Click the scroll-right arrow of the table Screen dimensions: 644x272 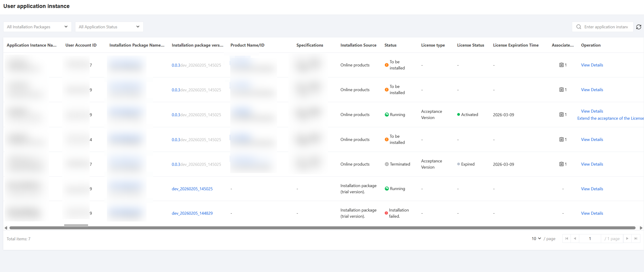[x=641, y=228]
